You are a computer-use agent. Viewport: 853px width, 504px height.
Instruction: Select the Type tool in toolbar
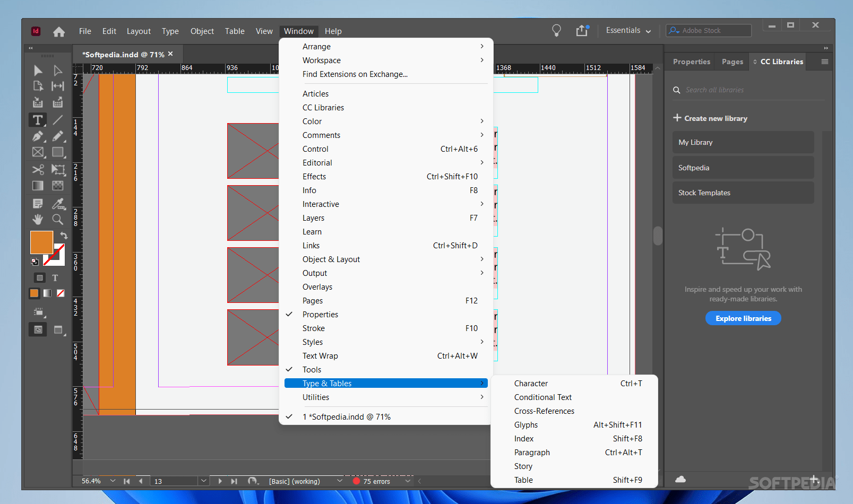(38, 120)
